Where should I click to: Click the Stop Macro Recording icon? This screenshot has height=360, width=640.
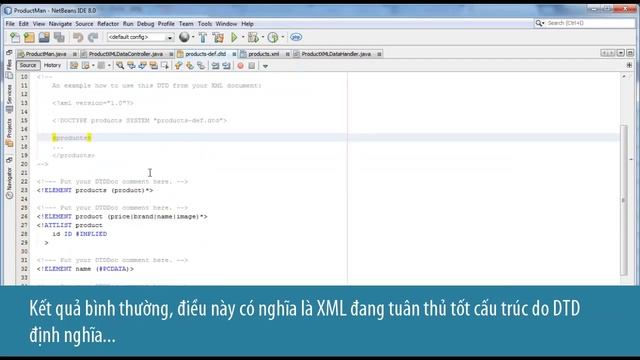click(252, 66)
